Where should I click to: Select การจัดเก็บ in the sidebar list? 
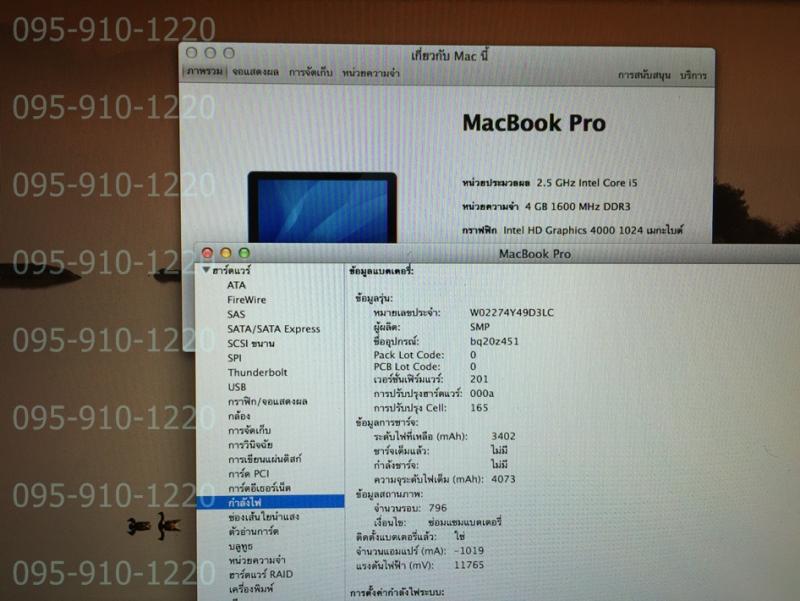(249, 430)
